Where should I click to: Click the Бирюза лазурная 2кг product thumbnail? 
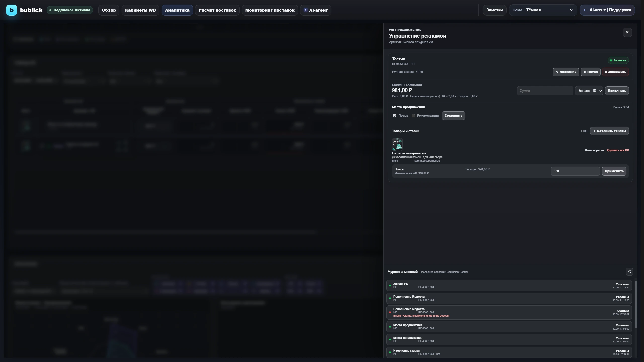(397, 144)
